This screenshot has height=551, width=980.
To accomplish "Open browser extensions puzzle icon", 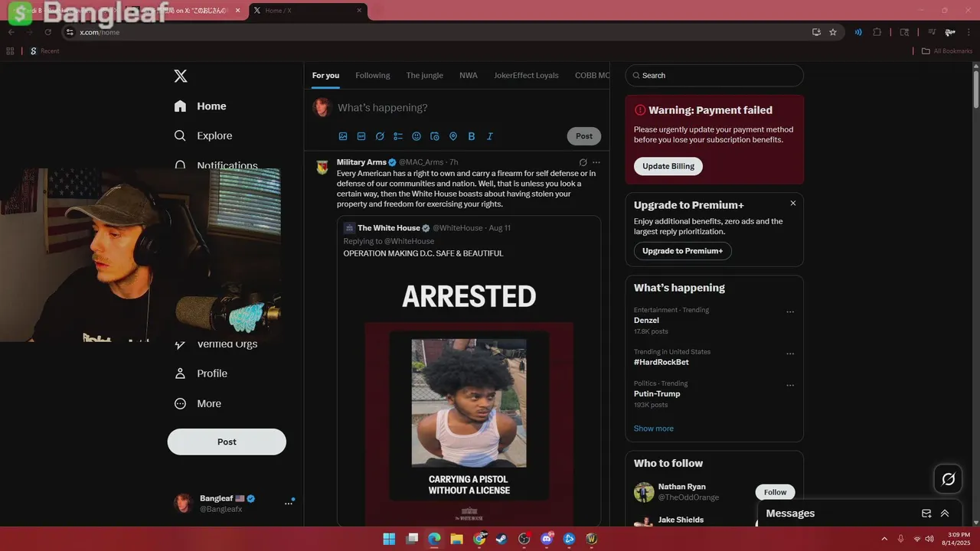I will tap(877, 32).
